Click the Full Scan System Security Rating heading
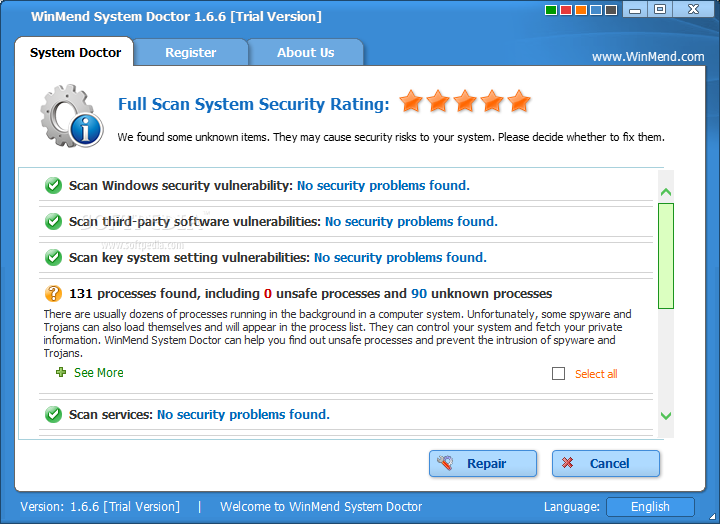The height and width of the screenshot is (524, 720). 253,104
